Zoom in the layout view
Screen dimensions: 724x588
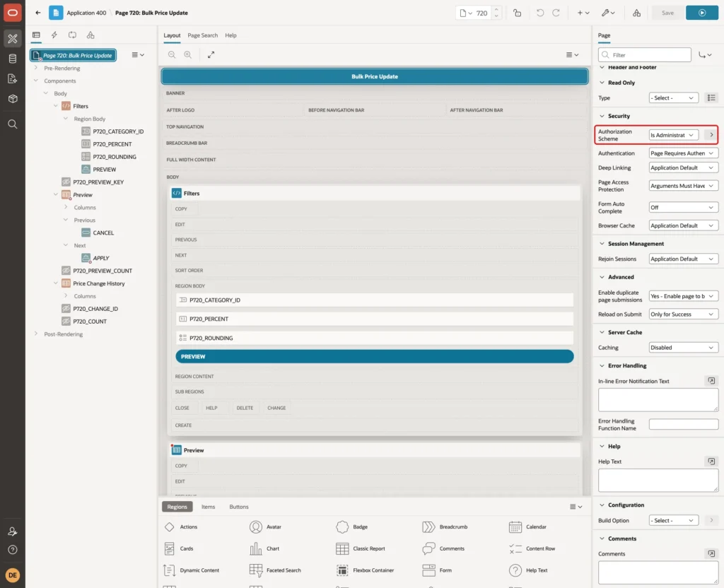click(188, 54)
